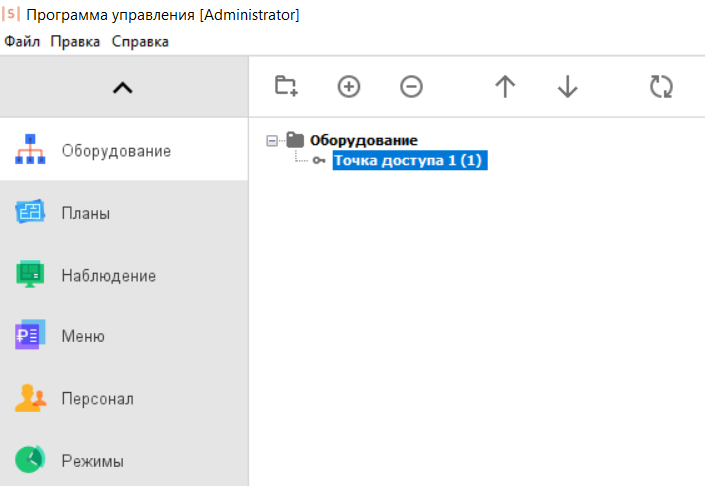Open the Персонал section
The width and height of the screenshot is (705, 486).
124,398
